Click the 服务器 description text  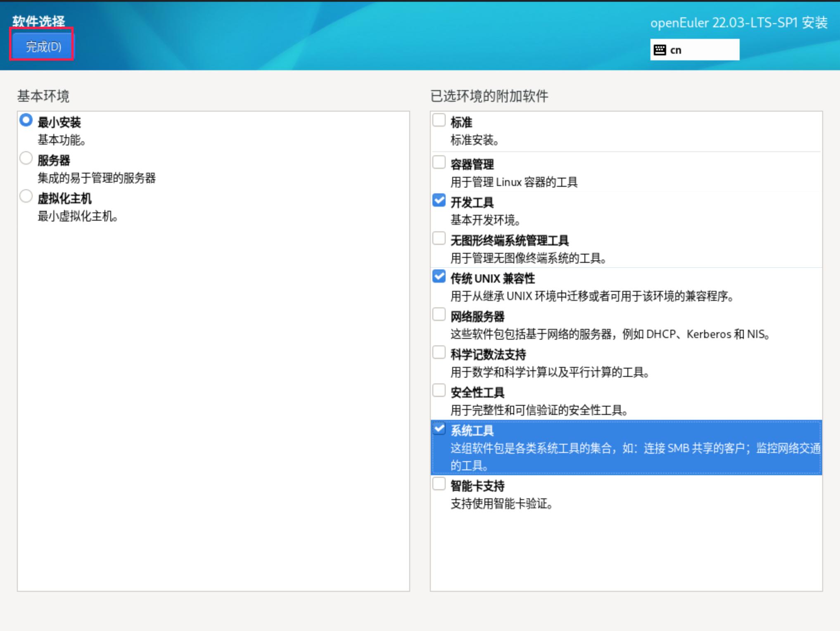click(97, 178)
